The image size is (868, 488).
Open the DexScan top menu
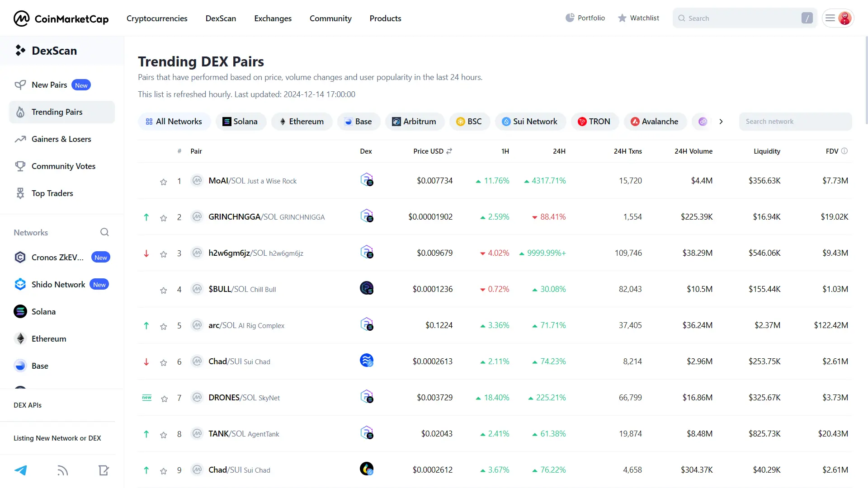tap(221, 19)
